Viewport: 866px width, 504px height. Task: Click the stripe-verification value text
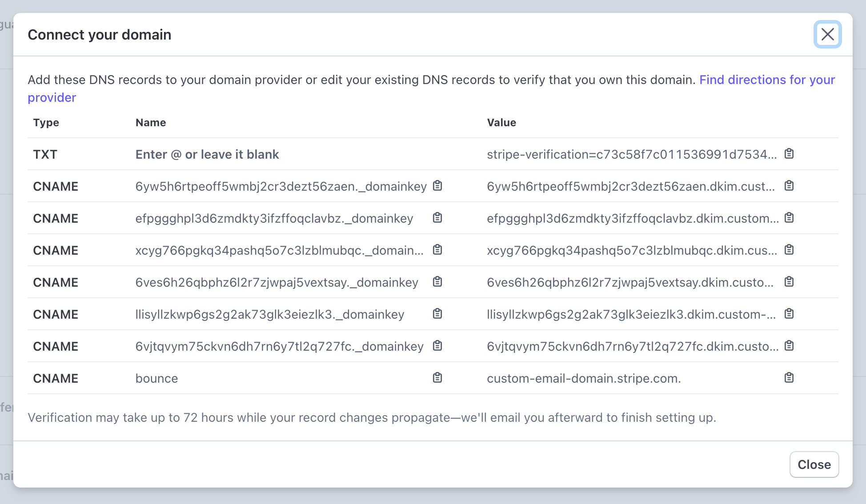[631, 155]
